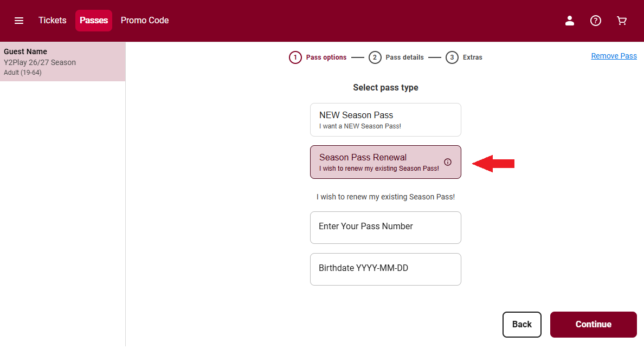Select the Guest Name pass in sidebar
This screenshot has height=349, width=644.
pyautogui.click(x=62, y=62)
